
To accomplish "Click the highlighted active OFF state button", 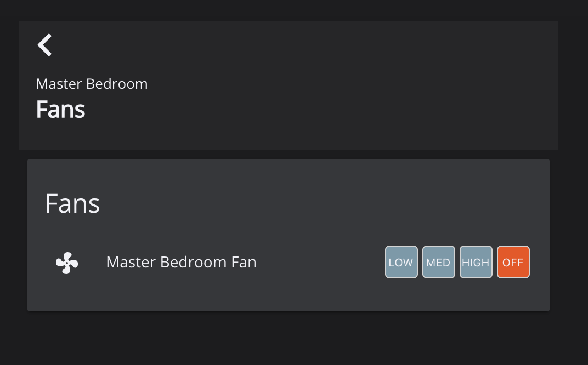I will tap(513, 262).
